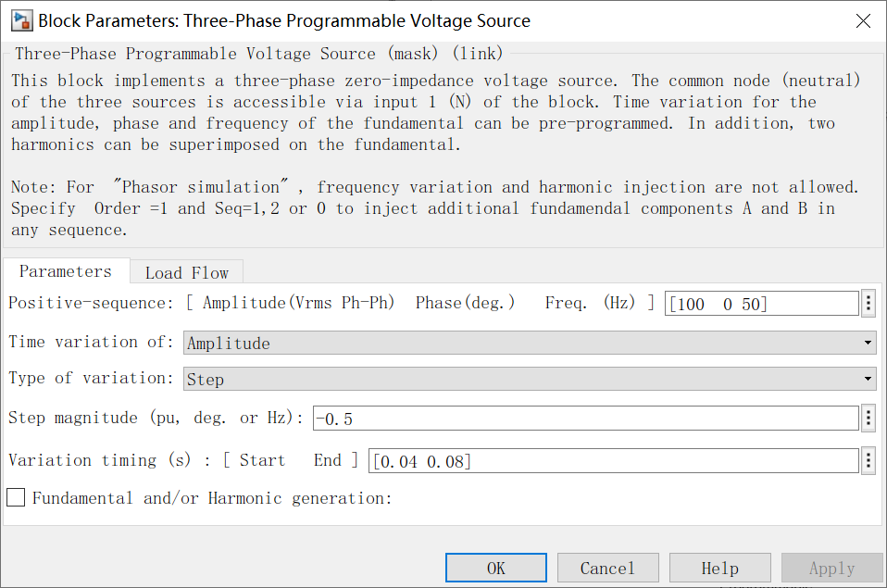The height and width of the screenshot is (588, 887).
Task: Edit the Positive-sequence values [100 0 50]
Action: coord(761,303)
